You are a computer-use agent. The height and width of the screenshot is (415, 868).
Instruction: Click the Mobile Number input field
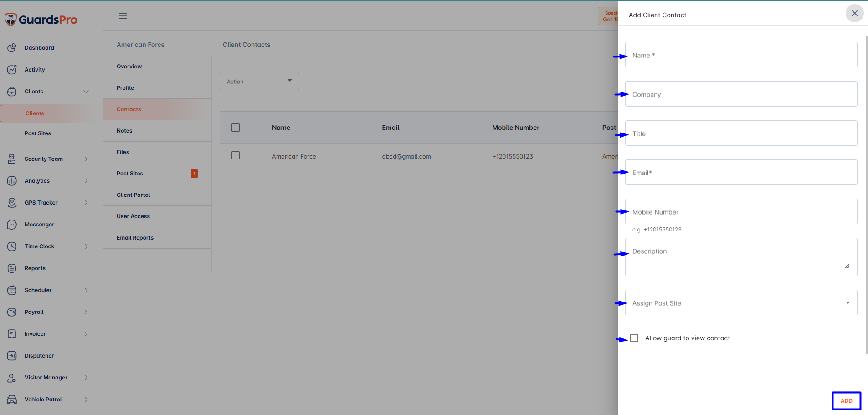(741, 211)
